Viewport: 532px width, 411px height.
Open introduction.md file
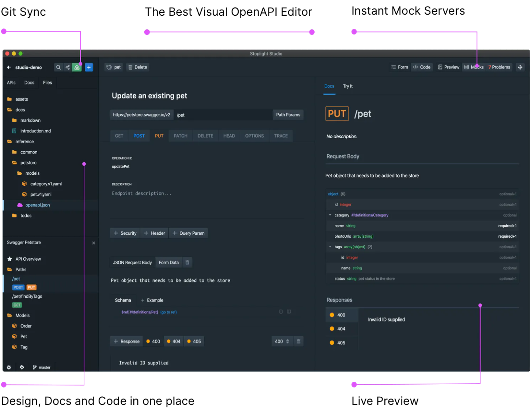[50, 131]
